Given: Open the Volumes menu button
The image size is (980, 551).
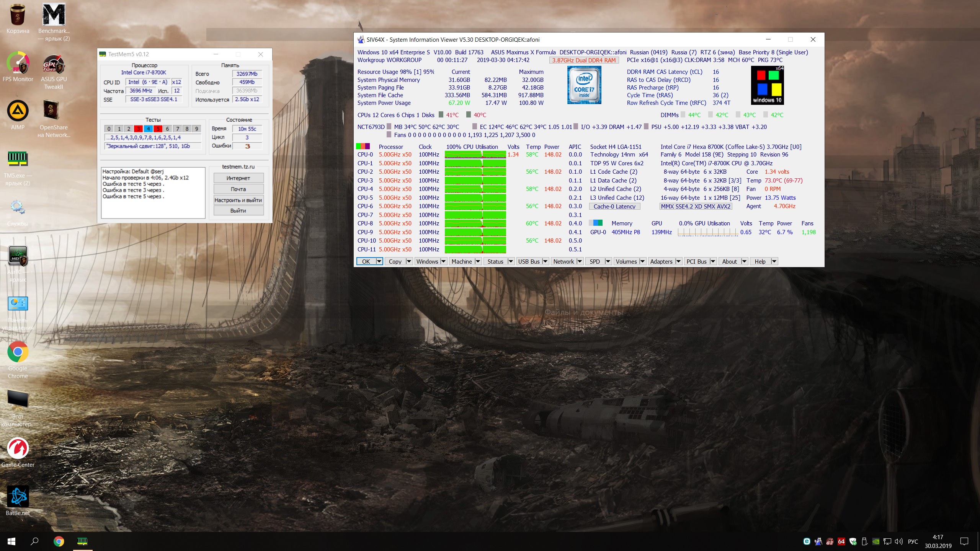Looking at the screenshot, I should tap(626, 261).
